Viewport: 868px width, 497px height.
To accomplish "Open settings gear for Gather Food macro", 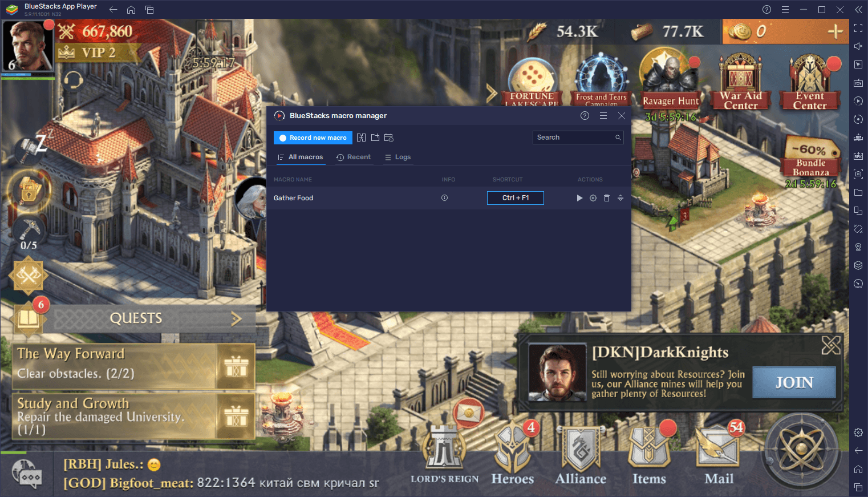I will (593, 198).
